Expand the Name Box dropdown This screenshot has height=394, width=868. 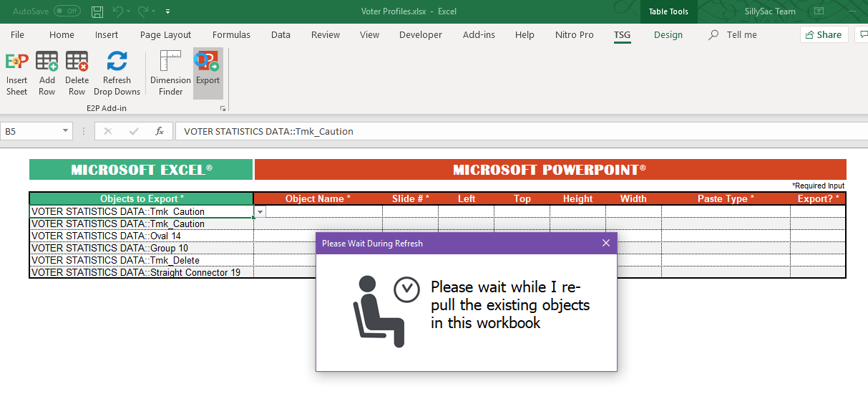(66, 131)
